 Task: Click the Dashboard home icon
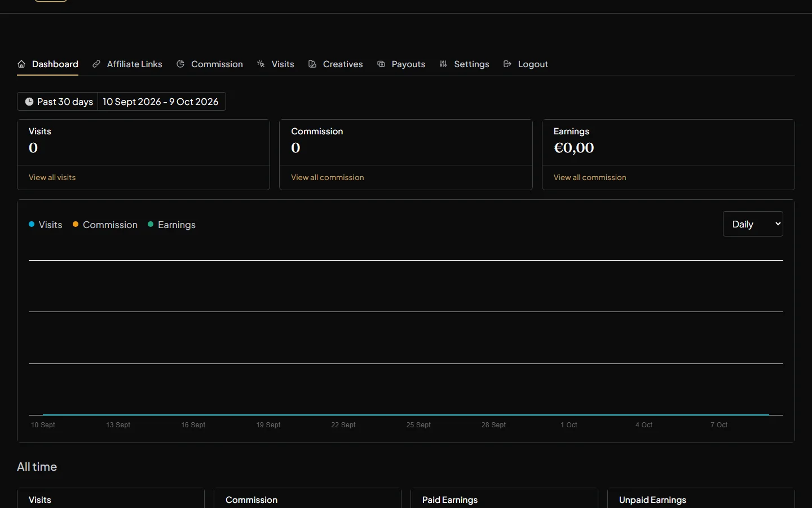pyautogui.click(x=21, y=64)
